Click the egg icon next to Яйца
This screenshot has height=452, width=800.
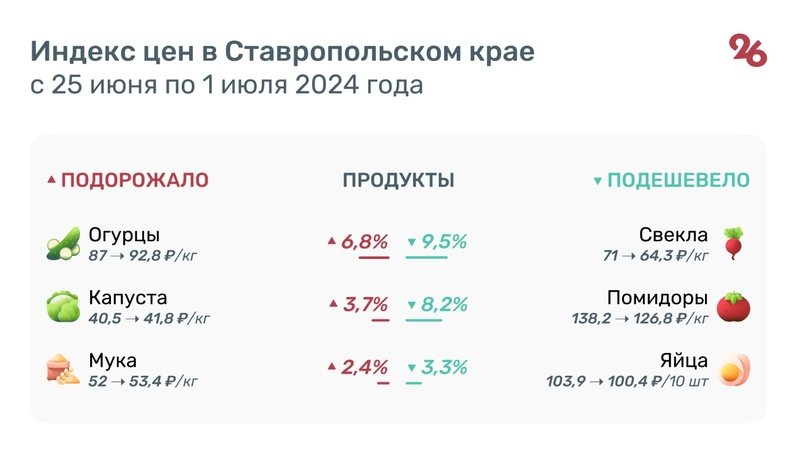pyautogui.click(x=734, y=368)
